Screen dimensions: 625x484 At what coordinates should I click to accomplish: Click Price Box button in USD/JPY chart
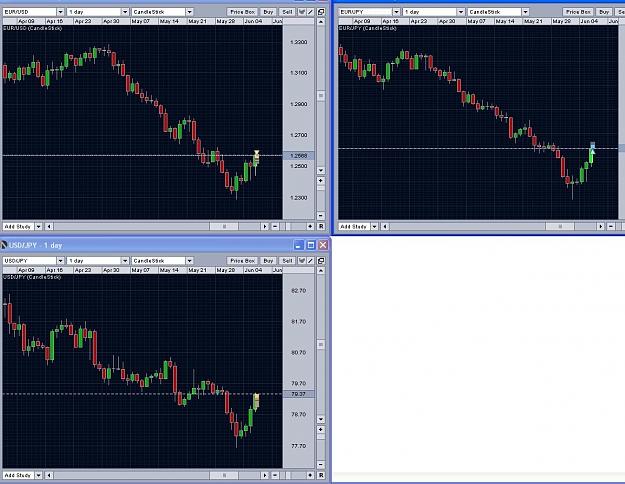tap(243, 261)
